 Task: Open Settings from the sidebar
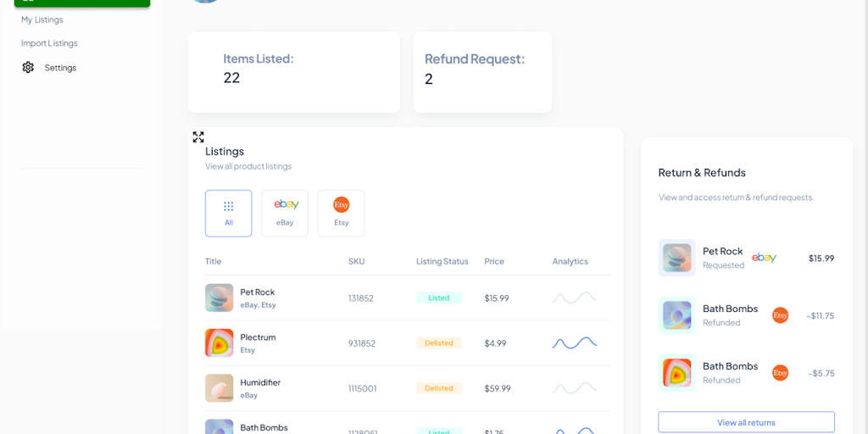tap(60, 68)
